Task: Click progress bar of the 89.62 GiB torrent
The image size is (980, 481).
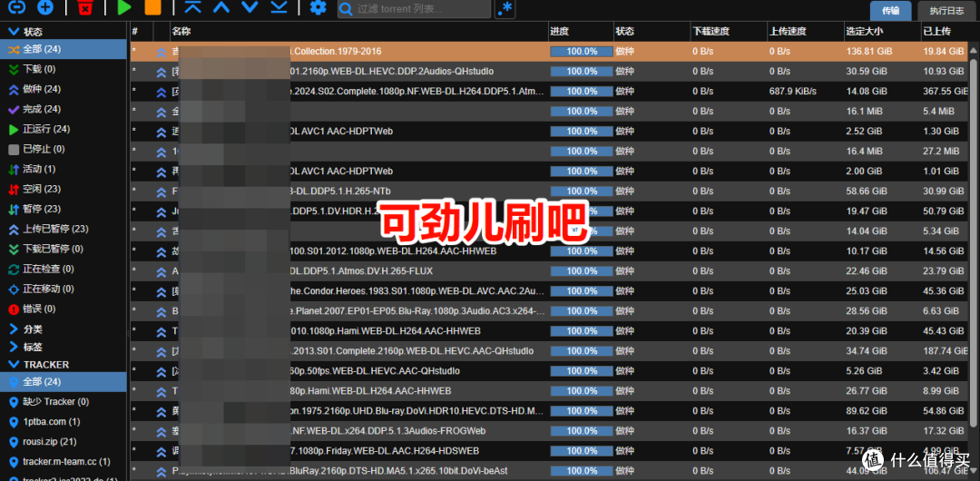Action: click(582, 411)
